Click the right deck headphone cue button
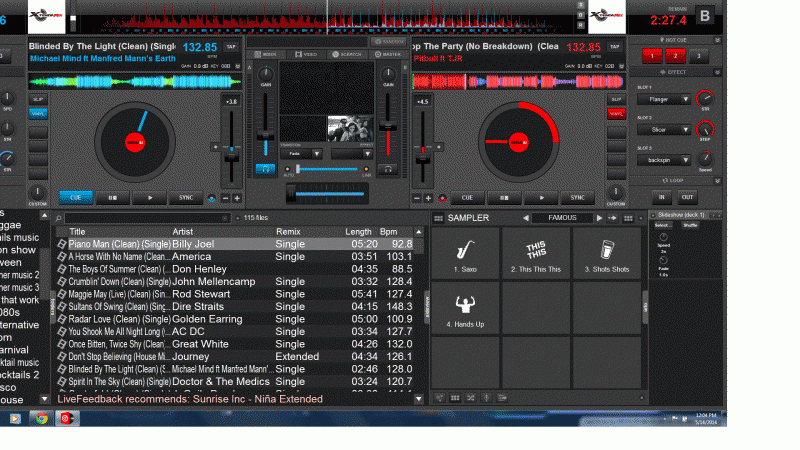800x450 pixels. click(388, 169)
